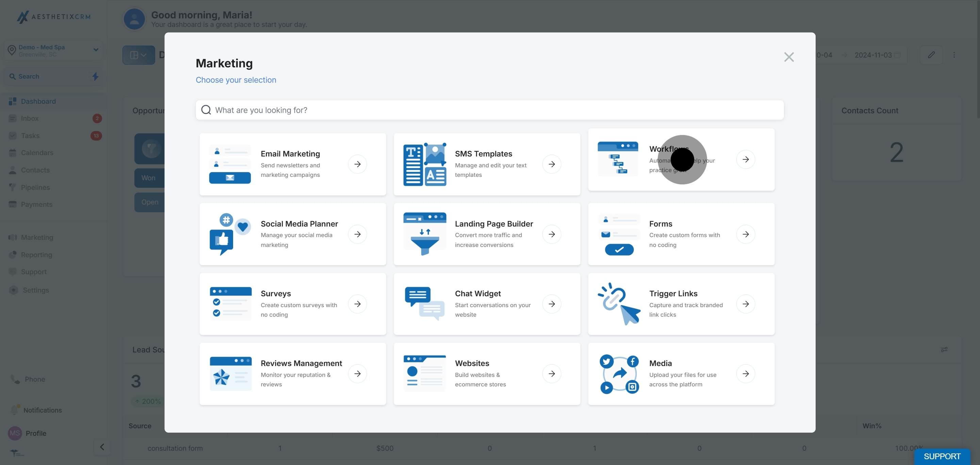This screenshot has width=980, height=465.
Task: Open the Forms arrow button
Action: click(x=746, y=234)
